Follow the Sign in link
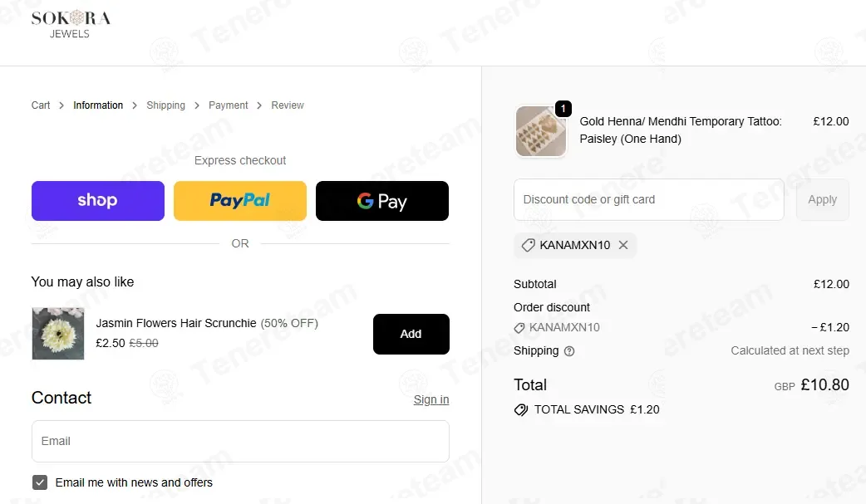Image resolution: width=866 pixels, height=504 pixels. coord(431,399)
